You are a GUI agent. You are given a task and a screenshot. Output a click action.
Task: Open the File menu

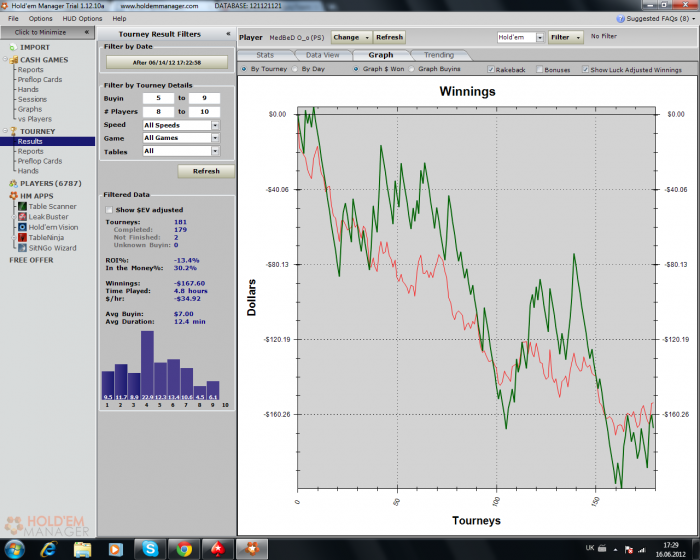pos(13,19)
